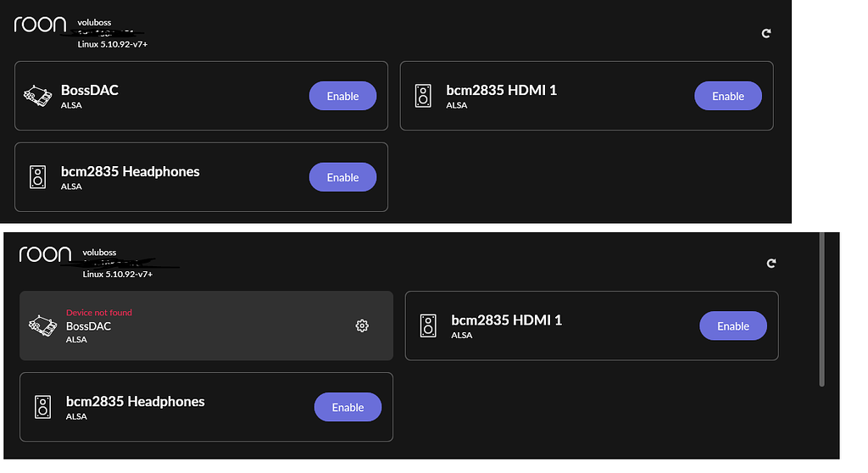Click the 'Device not found' red label
Viewport: 868px width, 473px height.
coord(99,313)
